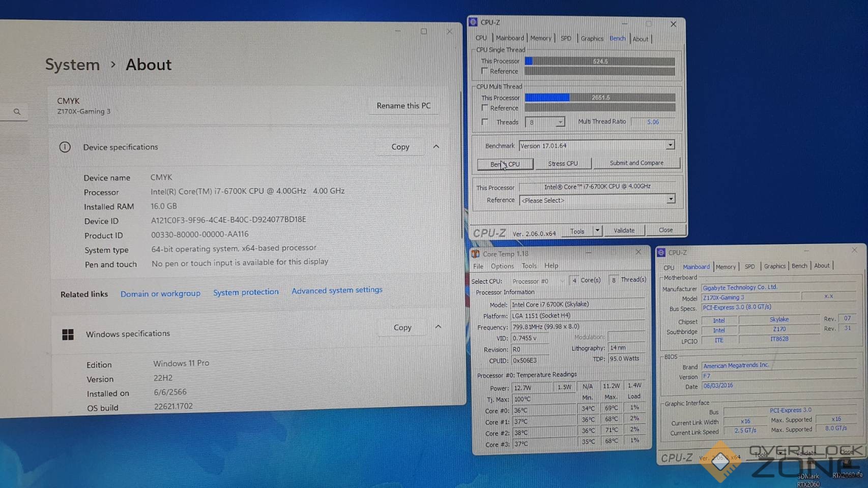This screenshot has height=488, width=868.
Task: Collapse the Device specifications section
Action: point(436,146)
